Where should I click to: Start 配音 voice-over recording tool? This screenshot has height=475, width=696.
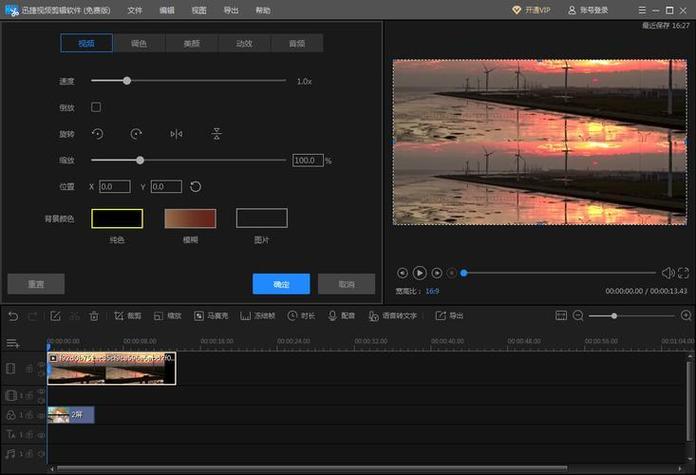(341, 316)
